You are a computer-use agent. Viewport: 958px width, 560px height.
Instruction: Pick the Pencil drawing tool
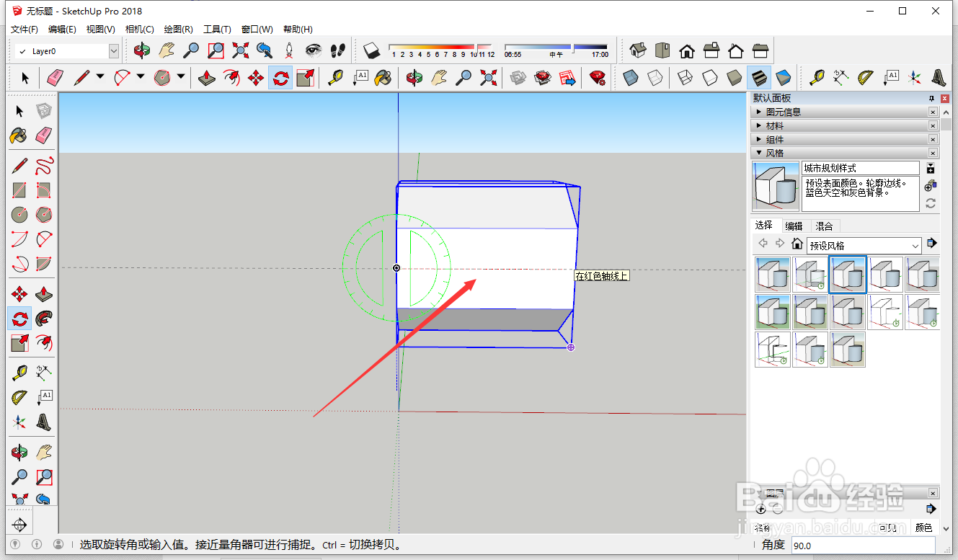(x=19, y=164)
